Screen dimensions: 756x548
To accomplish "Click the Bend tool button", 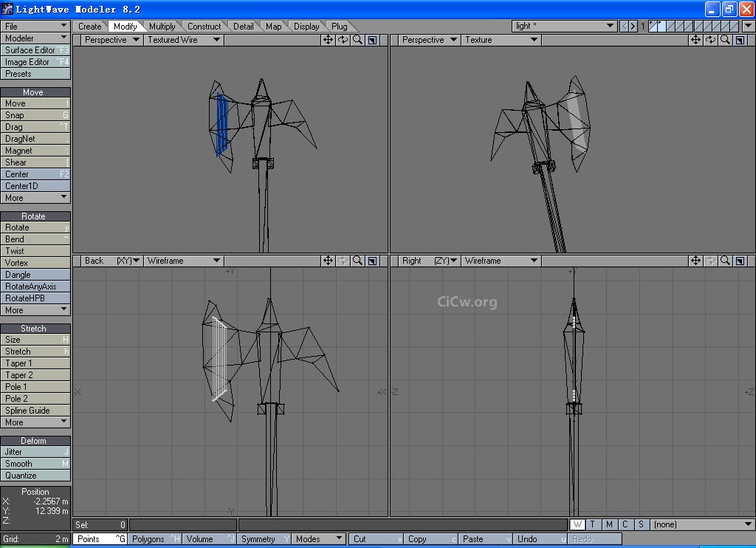I will 35,239.
